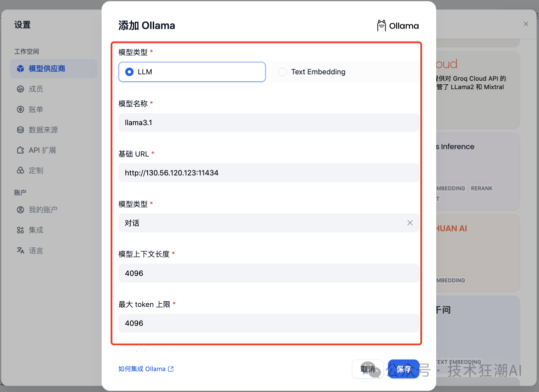This screenshot has height=392, width=539.
Task: Select the Text Embedding radio option
Action: coord(345,72)
